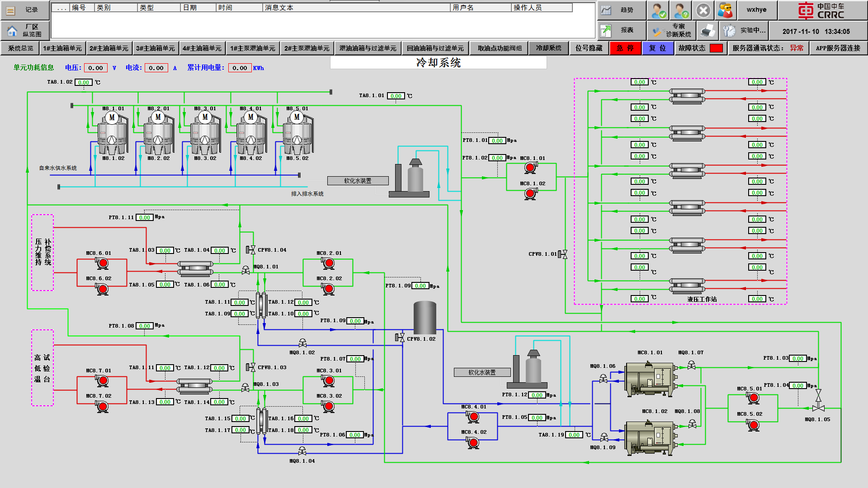Viewport: 868px width, 488px height.
Task: Click the 累计用电量 energy value field
Action: coord(240,68)
